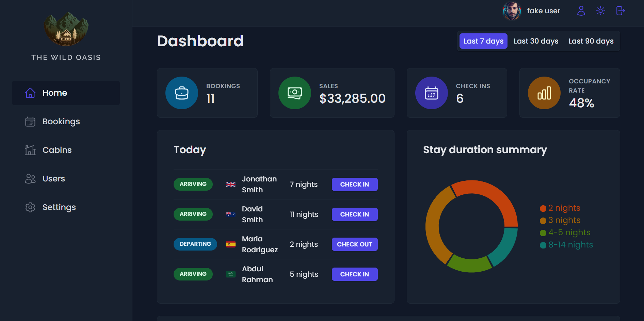Toggle light mode with the sun icon
Screen dimensions: 644x321
tap(600, 11)
